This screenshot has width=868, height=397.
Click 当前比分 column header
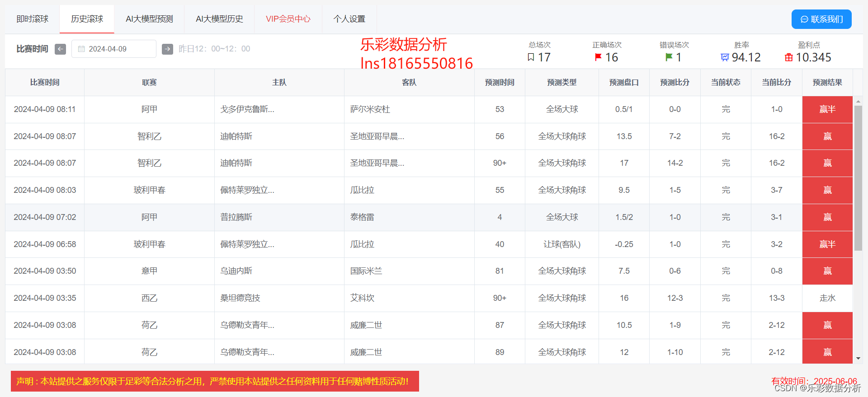[x=777, y=82]
